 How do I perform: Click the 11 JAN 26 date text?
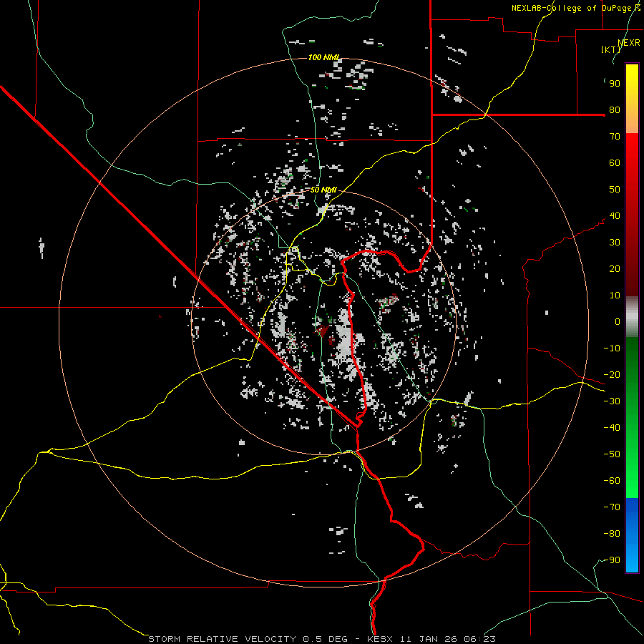pyautogui.click(x=429, y=639)
